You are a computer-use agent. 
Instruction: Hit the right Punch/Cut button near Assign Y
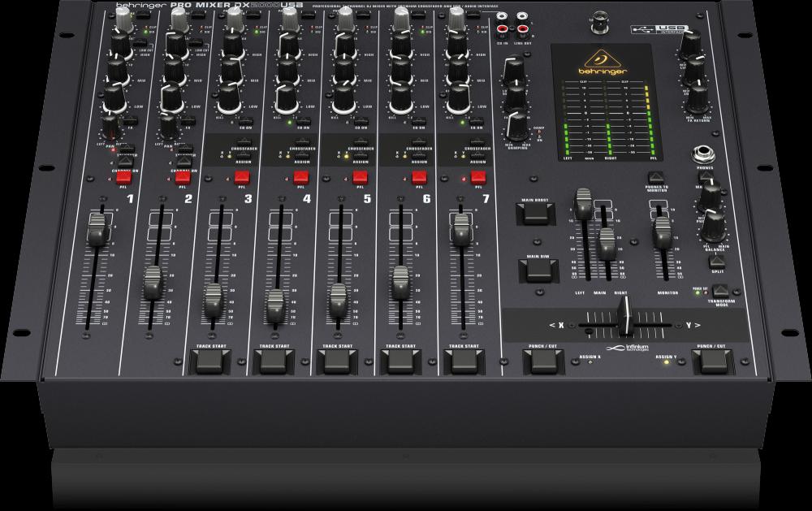pos(713,362)
